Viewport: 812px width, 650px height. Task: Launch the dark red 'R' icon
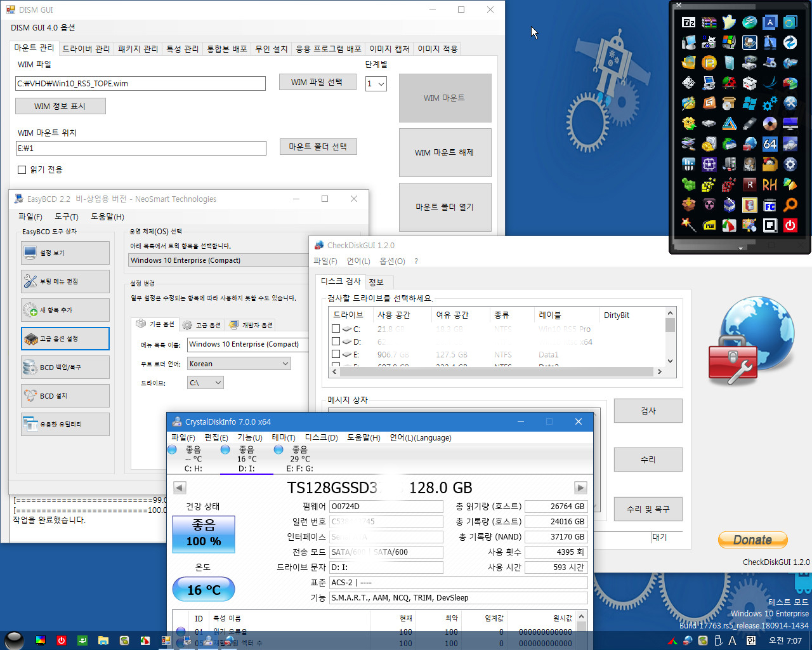(749, 184)
